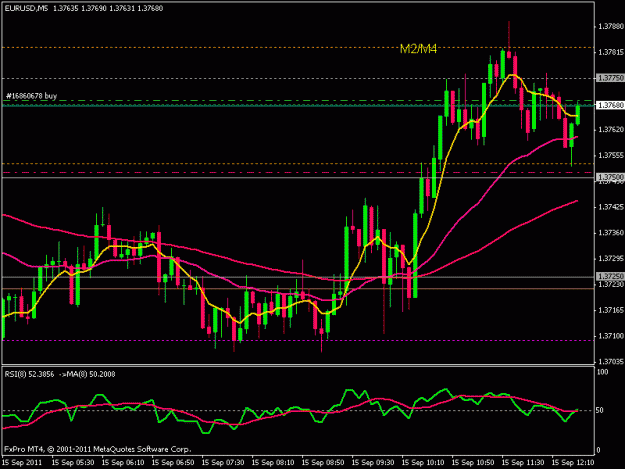625x469 pixels.
Task: Select the highlighted 1.37250 price level tag
Action: 610,276
